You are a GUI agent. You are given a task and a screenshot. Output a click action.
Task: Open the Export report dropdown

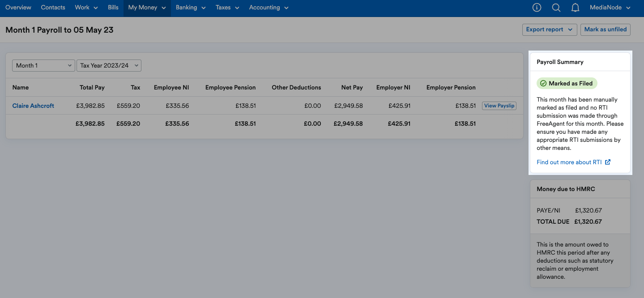550,30
